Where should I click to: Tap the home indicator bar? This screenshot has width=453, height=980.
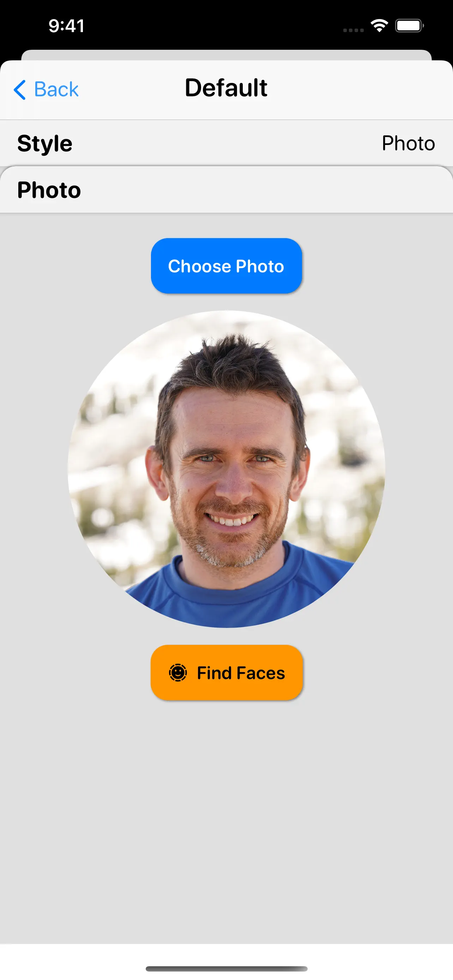[226, 969]
